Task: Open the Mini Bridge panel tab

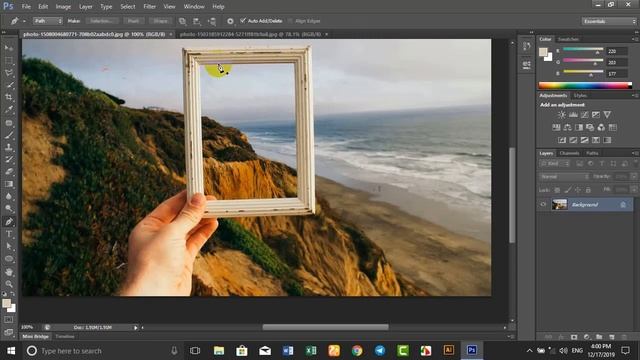Action: (36, 336)
